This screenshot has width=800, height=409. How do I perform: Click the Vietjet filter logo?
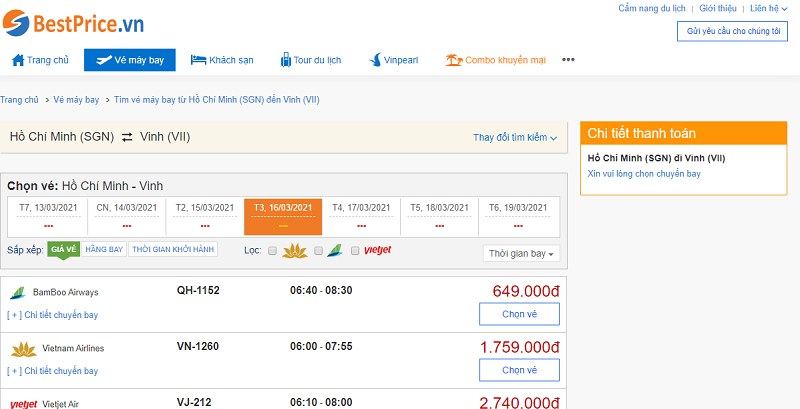[378, 250]
